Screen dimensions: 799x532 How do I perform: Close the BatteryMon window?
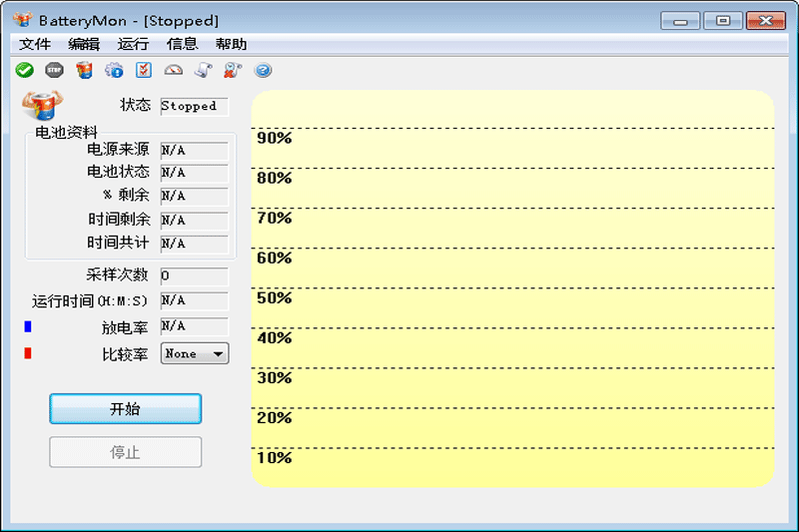(x=766, y=21)
